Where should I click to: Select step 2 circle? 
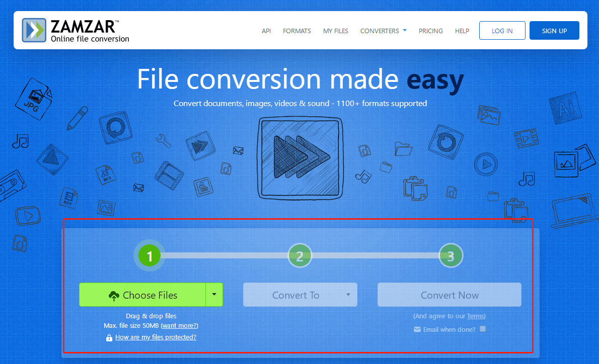[x=299, y=255]
